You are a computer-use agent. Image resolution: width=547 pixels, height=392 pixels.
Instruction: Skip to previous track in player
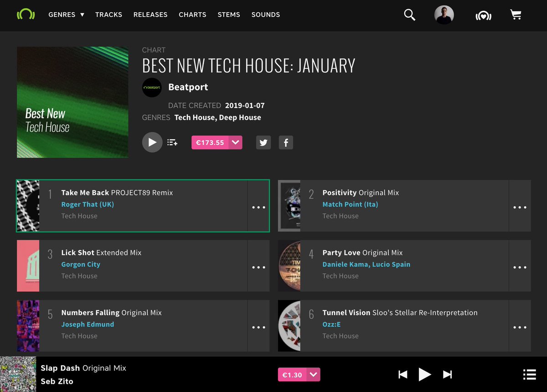(x=403, y=374)
